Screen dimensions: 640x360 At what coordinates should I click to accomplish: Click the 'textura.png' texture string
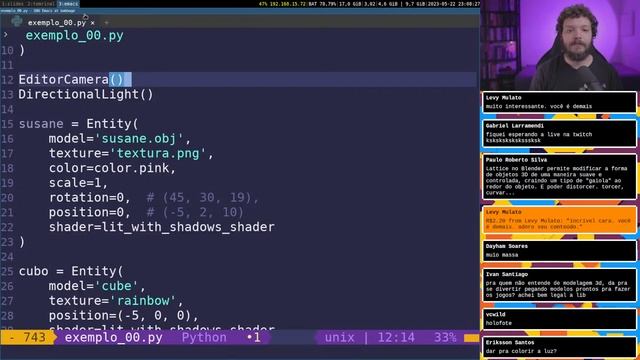[x=158, y=153]
